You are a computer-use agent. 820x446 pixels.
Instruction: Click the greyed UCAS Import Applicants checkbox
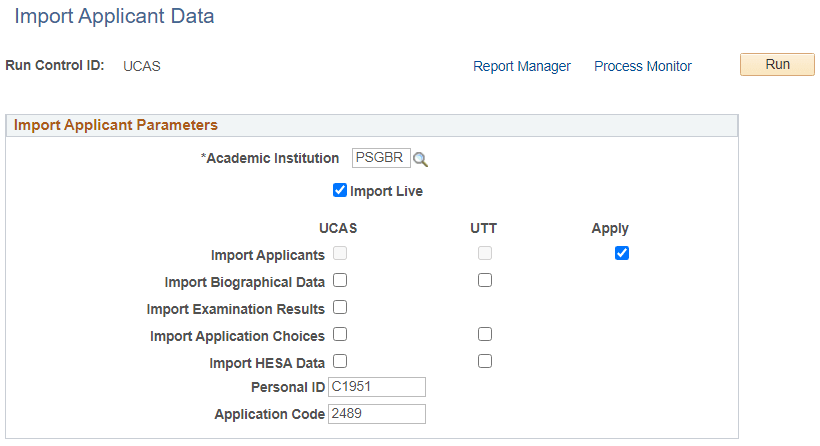340,253
